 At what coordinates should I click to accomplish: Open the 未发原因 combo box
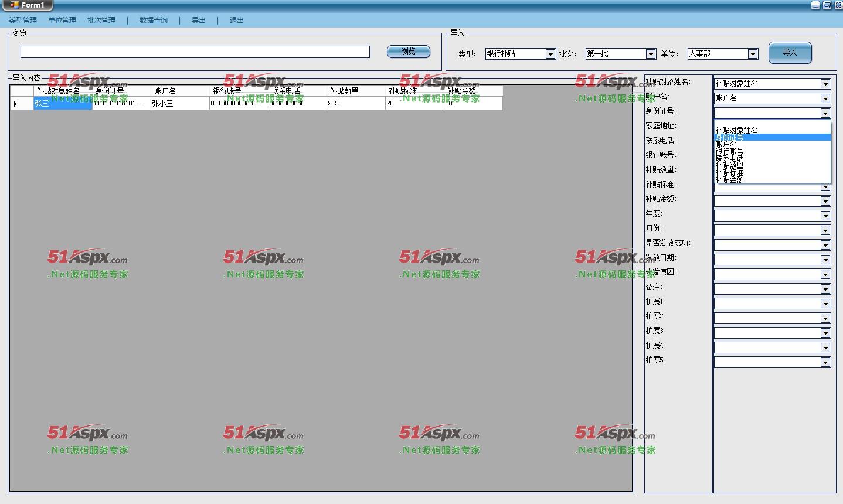point(825,274)
